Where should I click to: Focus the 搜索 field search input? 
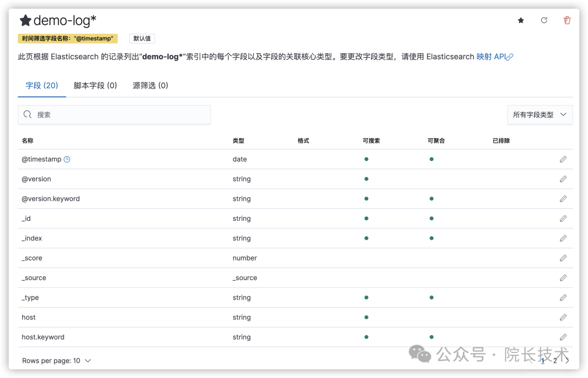(x=114, y=115)
